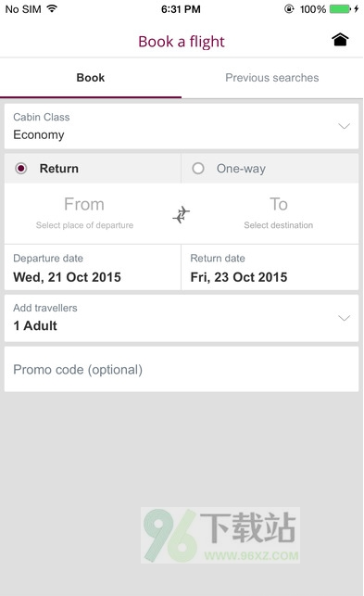The height and width of the screenshot is (596, 364).
Task: Tap the rotation lock status icon
Action: pos(289,8)
